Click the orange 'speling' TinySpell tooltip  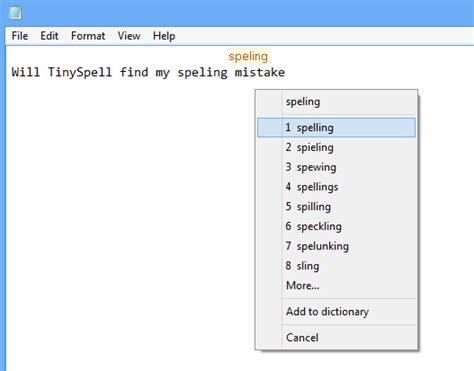pyautogui.click(x=248, y=56)
